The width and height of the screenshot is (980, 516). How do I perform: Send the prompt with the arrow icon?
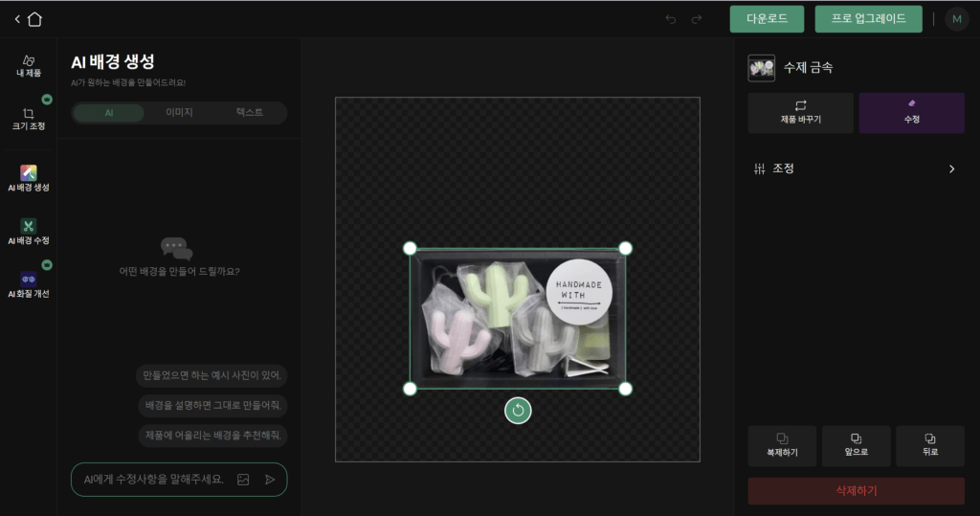(270, 480)
